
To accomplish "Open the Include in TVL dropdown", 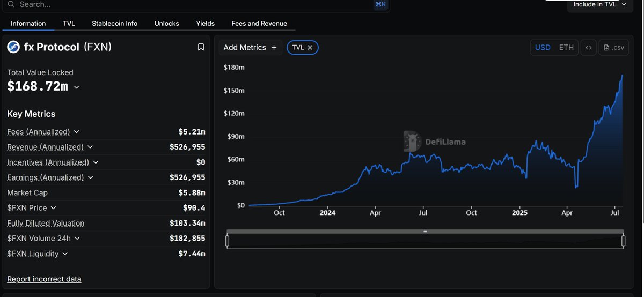I will tap(599, 4).
